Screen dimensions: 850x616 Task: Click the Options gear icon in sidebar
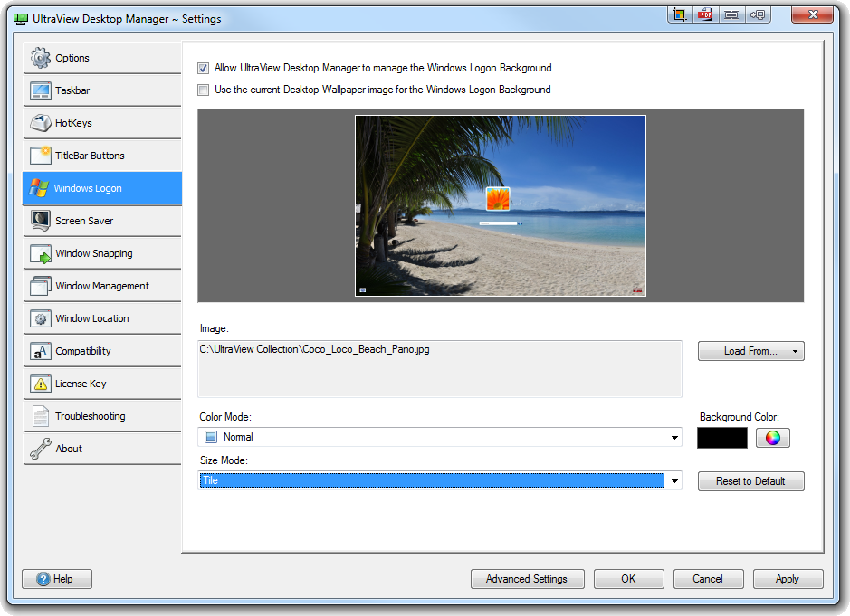41,58
